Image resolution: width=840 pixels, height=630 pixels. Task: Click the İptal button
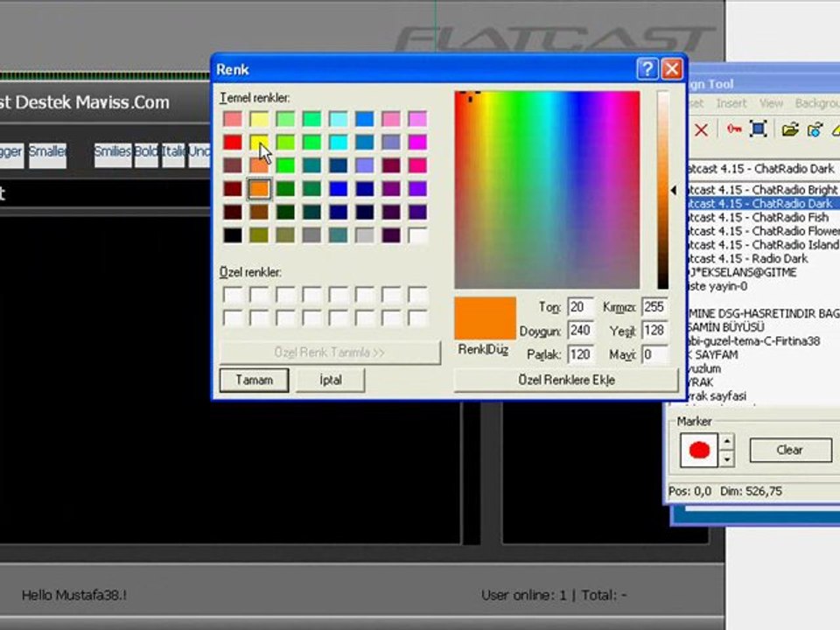coord(331,380)
